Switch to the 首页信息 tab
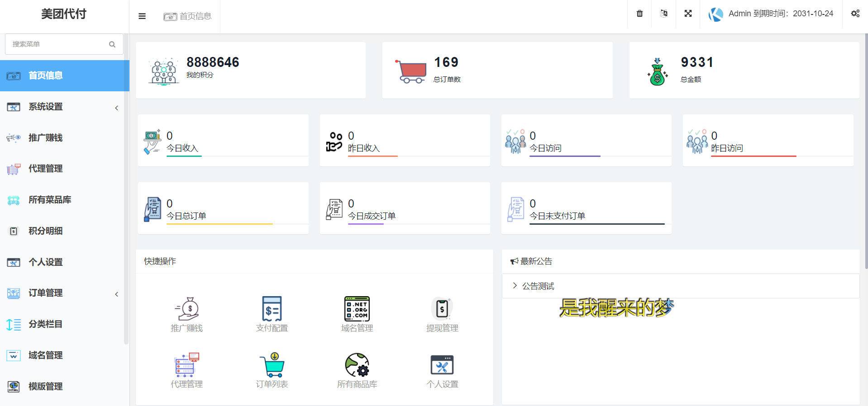The height and width of the screenshot is (406, 868). [x=188, y=16]
